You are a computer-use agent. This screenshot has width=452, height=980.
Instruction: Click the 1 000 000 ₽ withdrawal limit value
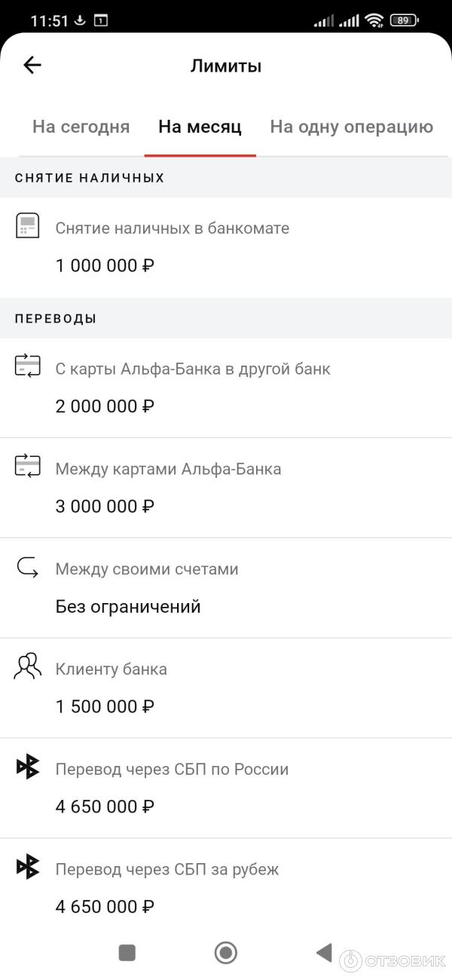[x=105, y=265]
